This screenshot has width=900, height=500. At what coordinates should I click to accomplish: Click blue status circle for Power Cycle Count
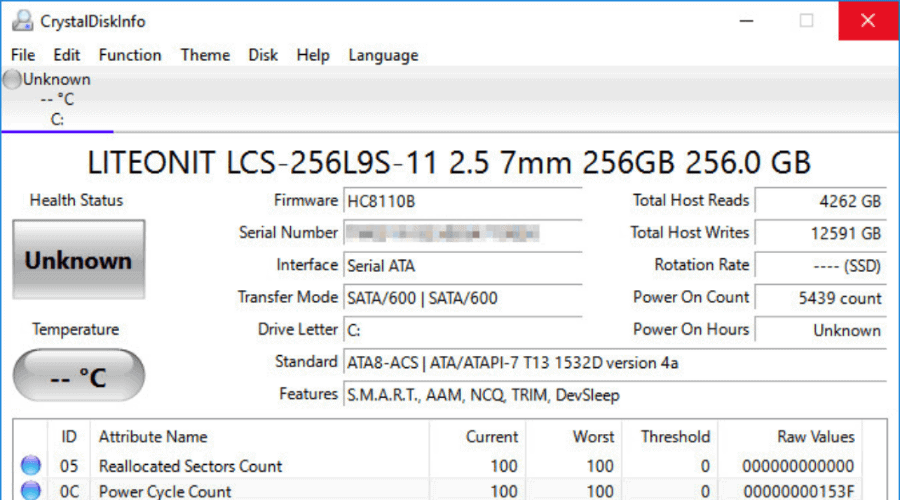(x=30, y=491)
